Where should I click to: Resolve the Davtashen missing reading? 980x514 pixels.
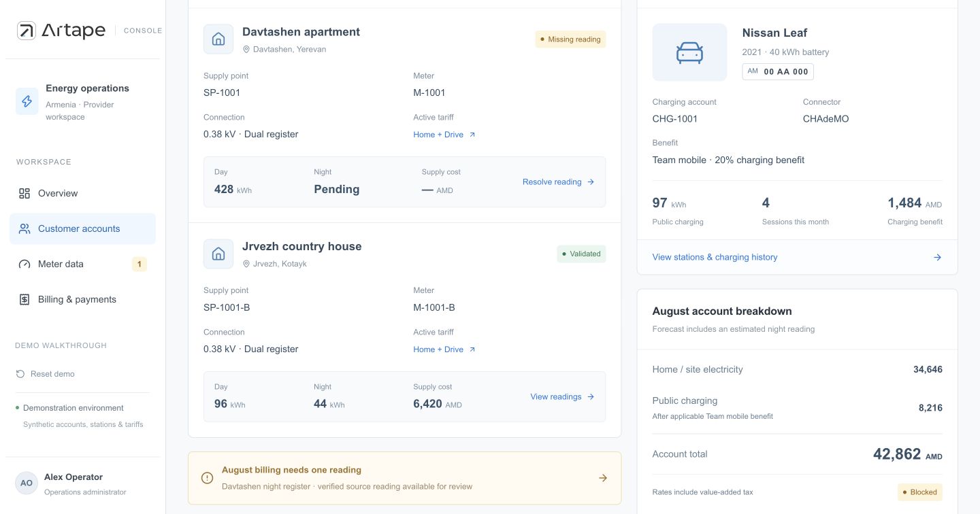[x=559, y=182]
